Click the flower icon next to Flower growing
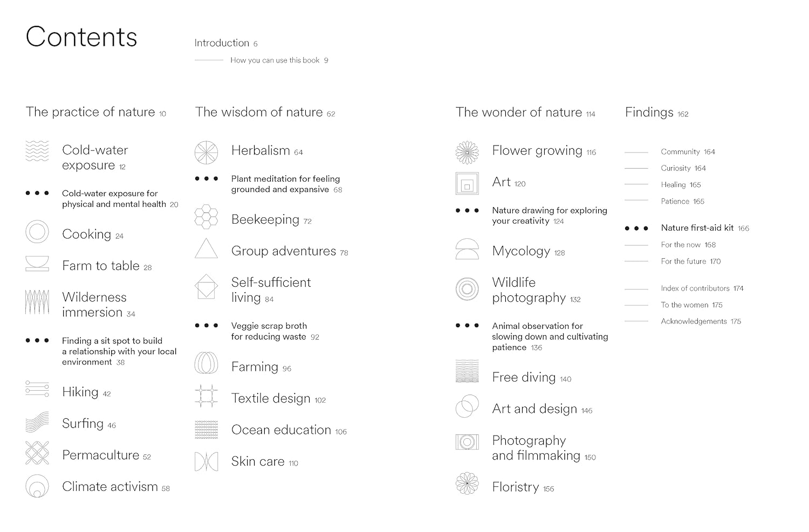This screenshot has height=532, width=809. (467, 153)
